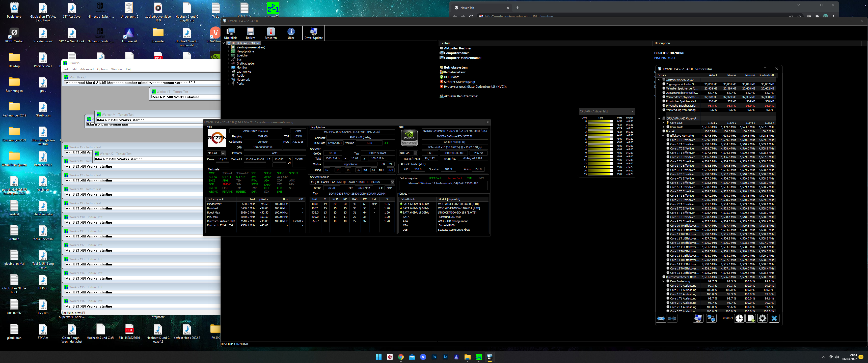Open the CPU #0 selector dropdown

click(x=223, y=153)
